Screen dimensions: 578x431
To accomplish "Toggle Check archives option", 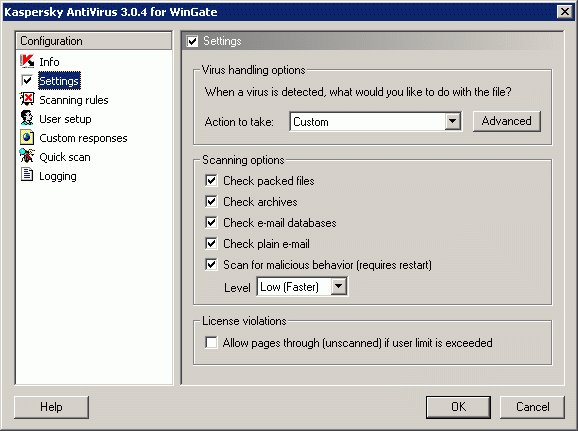I will tap(211, 202).
